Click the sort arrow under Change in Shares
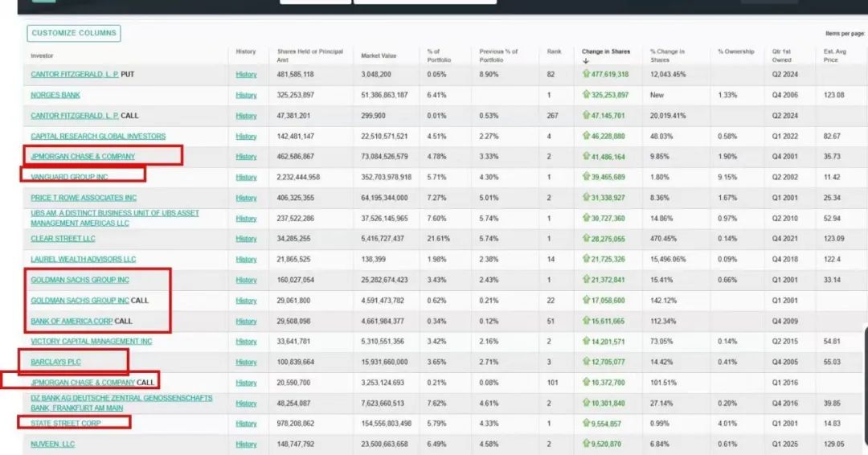The height and width of the screenshot is (455, 868). coord(586,61)
